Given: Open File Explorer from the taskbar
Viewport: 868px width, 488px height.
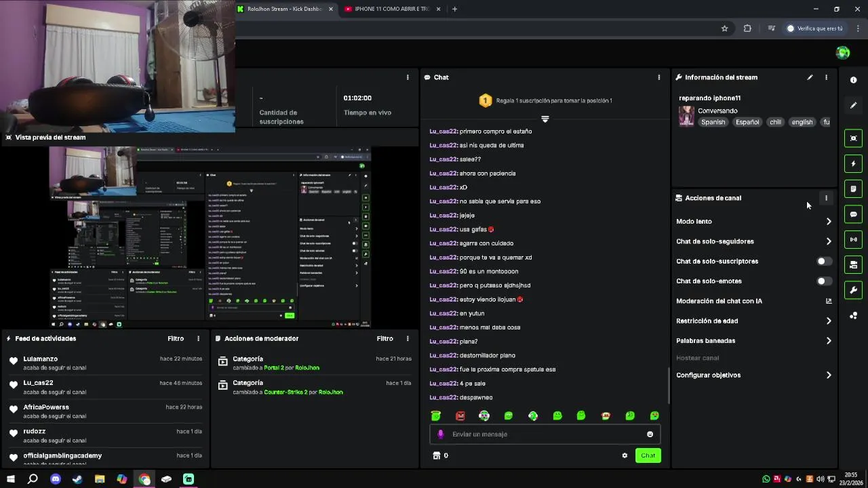Looking at the screenshot, I should pos(100,479).
